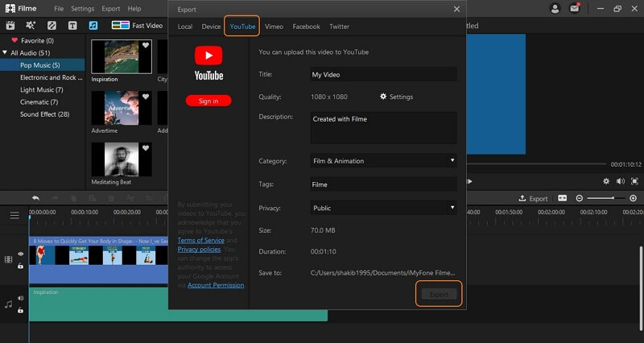Open preview settings gear under player

click(606, 181)
